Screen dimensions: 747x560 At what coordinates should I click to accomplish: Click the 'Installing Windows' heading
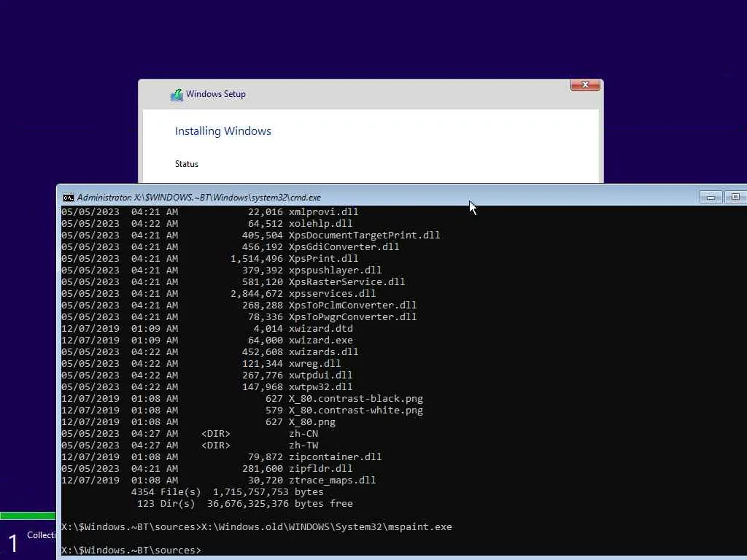click(x=223, y=131)
